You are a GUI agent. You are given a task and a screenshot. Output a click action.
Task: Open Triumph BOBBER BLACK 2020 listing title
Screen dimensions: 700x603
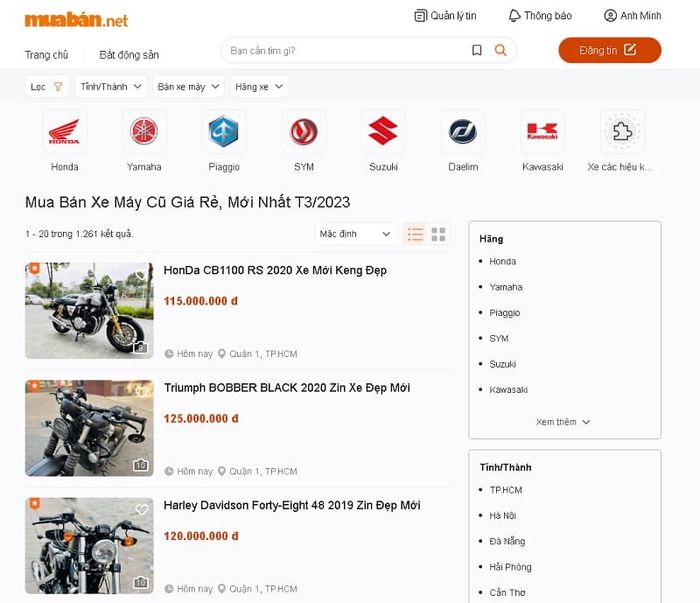(x=287, y=387)
